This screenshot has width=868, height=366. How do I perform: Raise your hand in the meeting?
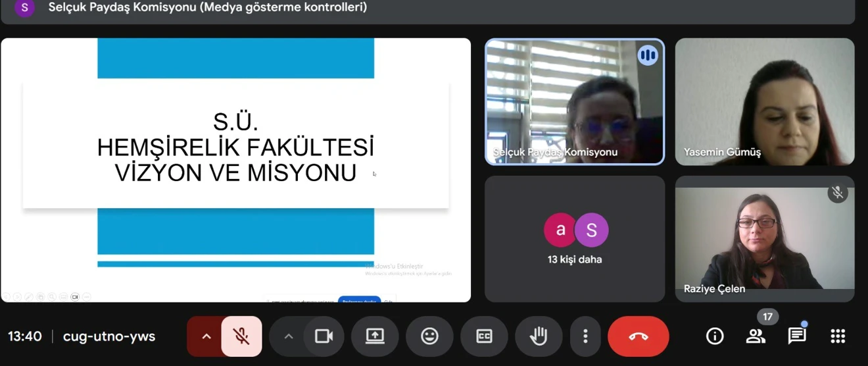pyautogui.click(x=539, y=336)
